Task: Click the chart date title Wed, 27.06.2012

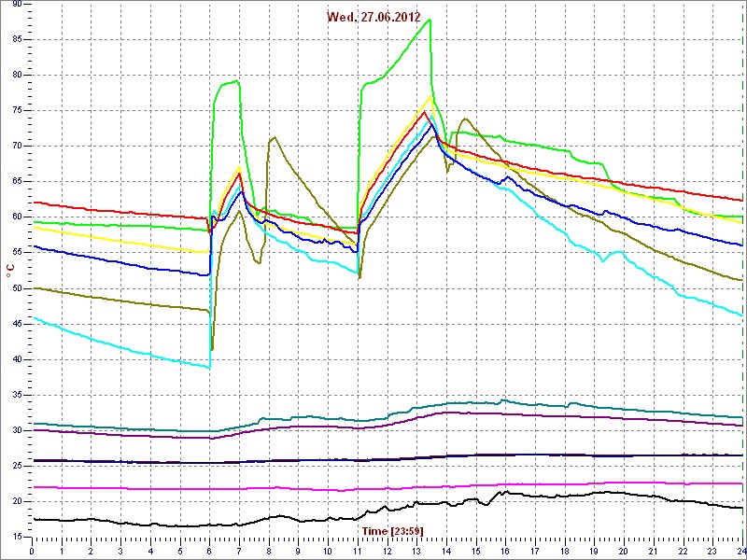Action: tap(373, 17)
